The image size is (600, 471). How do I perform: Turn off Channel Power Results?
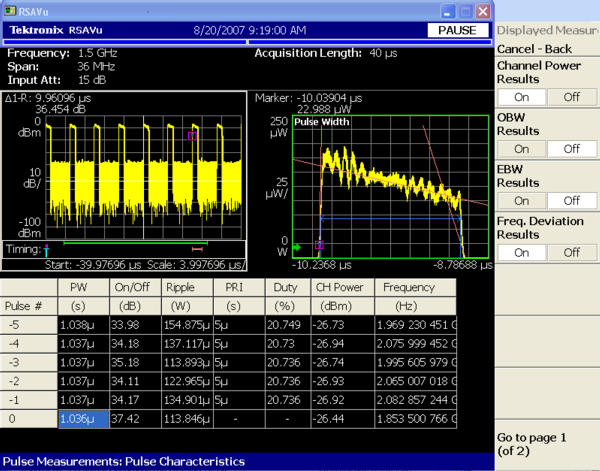click(571, 97)
